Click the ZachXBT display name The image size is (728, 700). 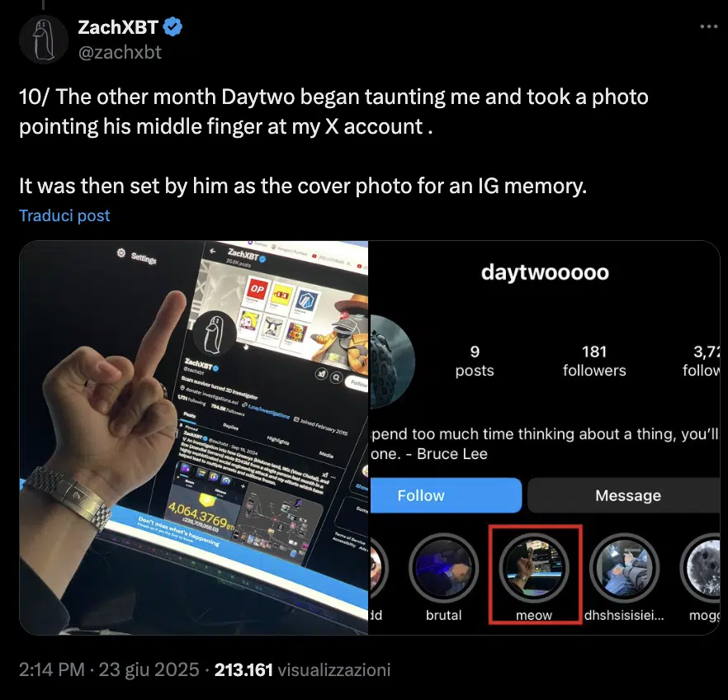pyautogui.click(x=117, y=27)
